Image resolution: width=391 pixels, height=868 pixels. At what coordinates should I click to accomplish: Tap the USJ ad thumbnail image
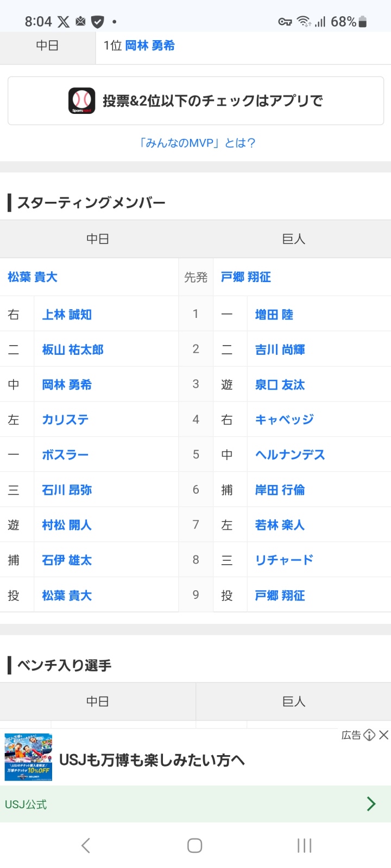coord(28,757)
